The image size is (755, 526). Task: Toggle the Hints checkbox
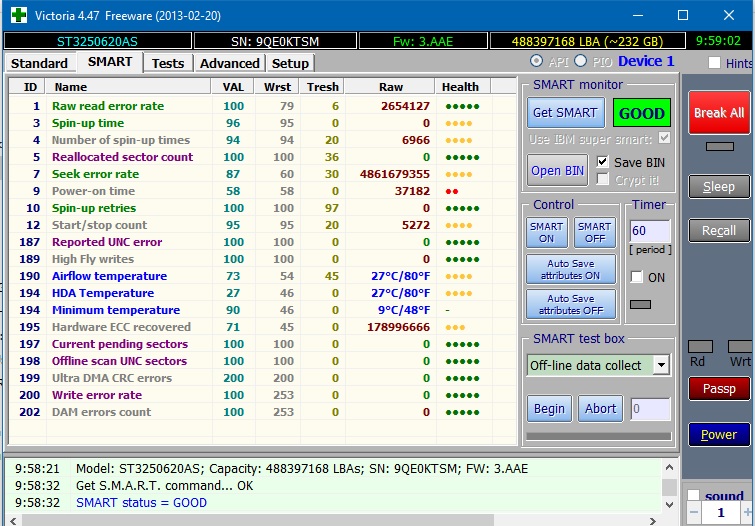714,63
